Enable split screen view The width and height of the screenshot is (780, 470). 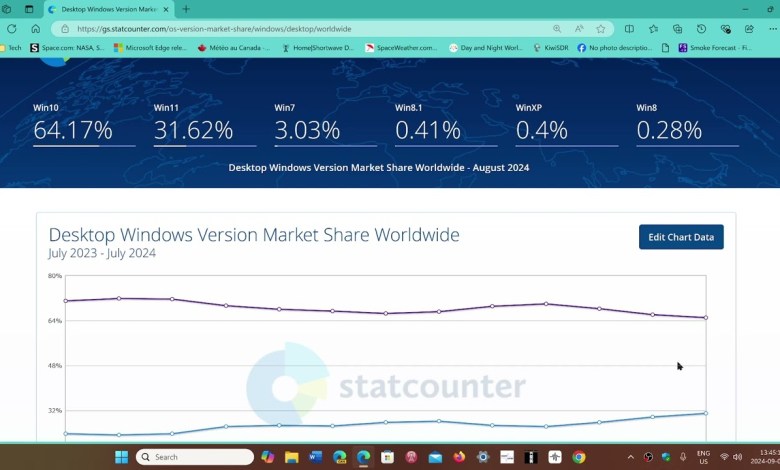point(629,29)
